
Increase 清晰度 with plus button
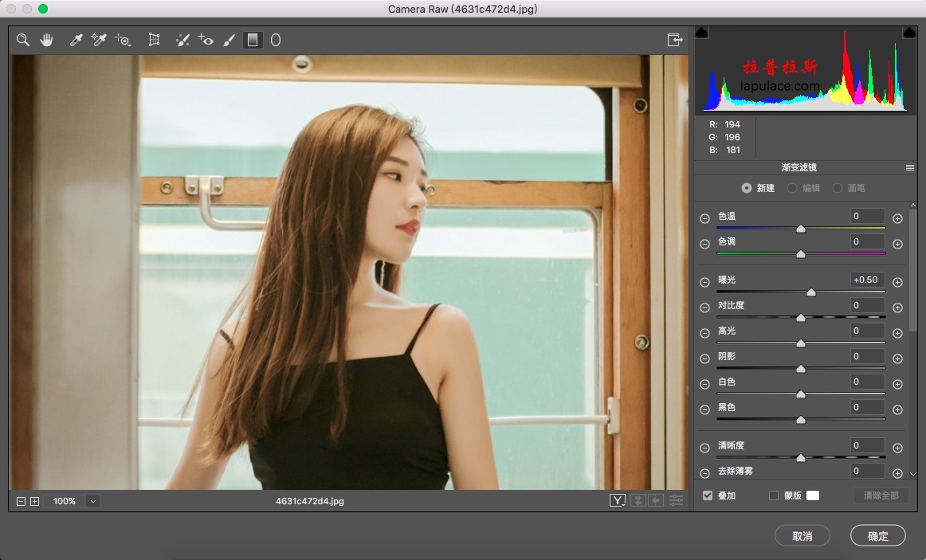[897, 448]
